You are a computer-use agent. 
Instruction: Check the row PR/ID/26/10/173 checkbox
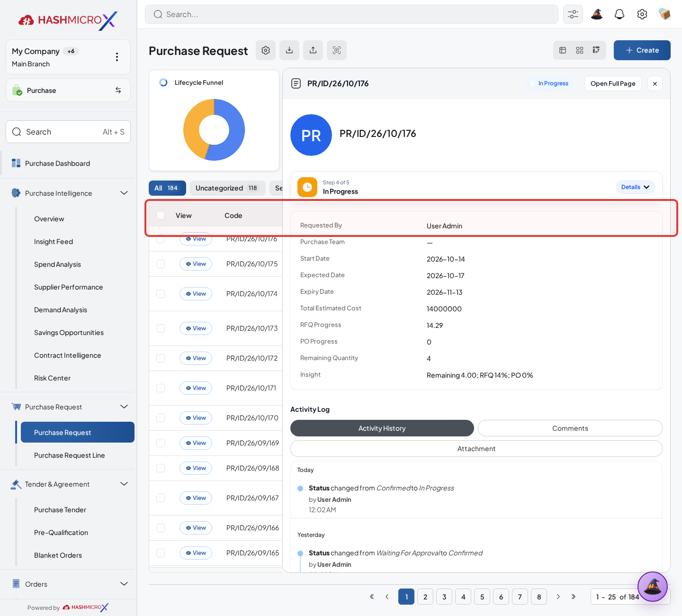click(161, 328)
